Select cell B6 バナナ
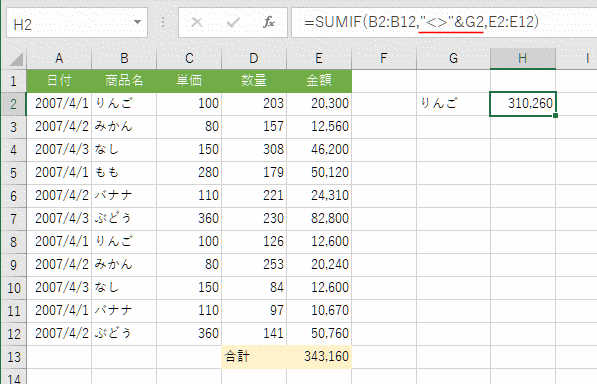This screenshot has width=597, height=384. coord(124,196)
